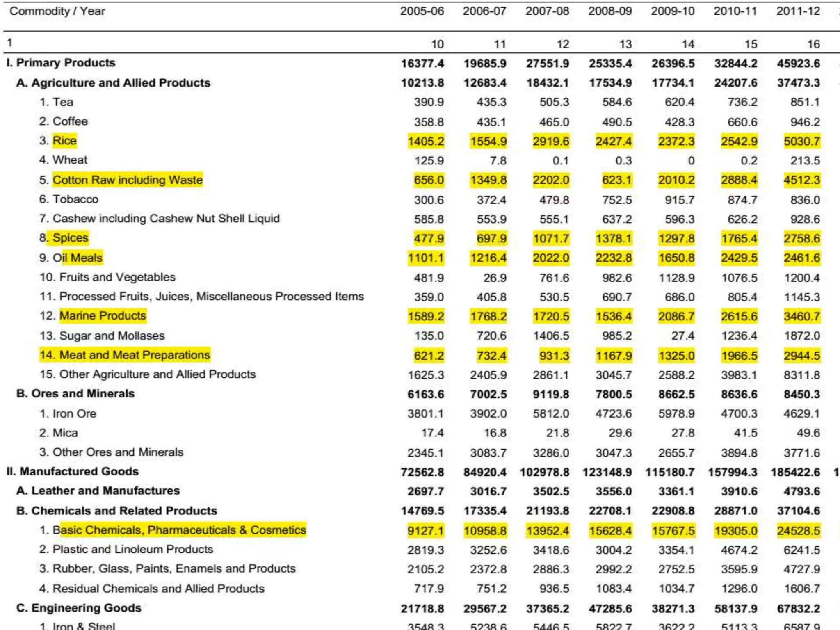Select the Iron Ore row label
The height and width of the screenshot is (630, 840).
pos(68,413)
